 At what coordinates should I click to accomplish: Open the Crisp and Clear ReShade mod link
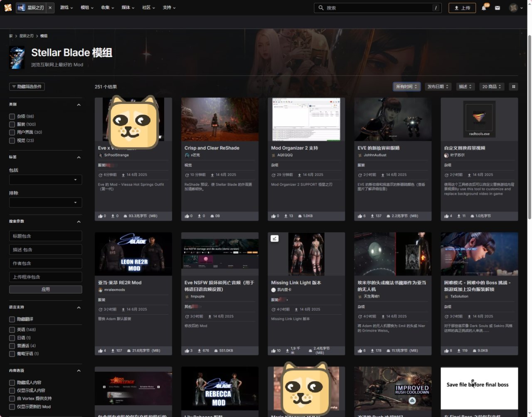212,148
